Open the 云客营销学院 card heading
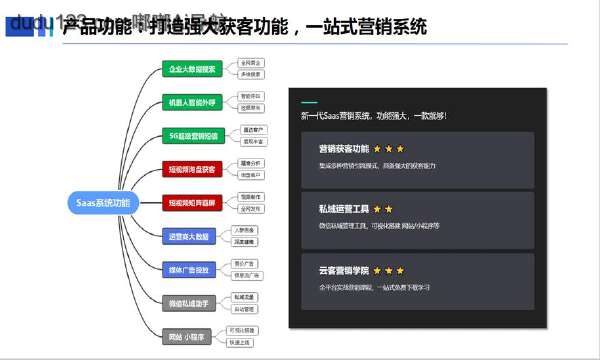This screenshot has height=360, width=600. pyautogui.click(x=344, y=271)
